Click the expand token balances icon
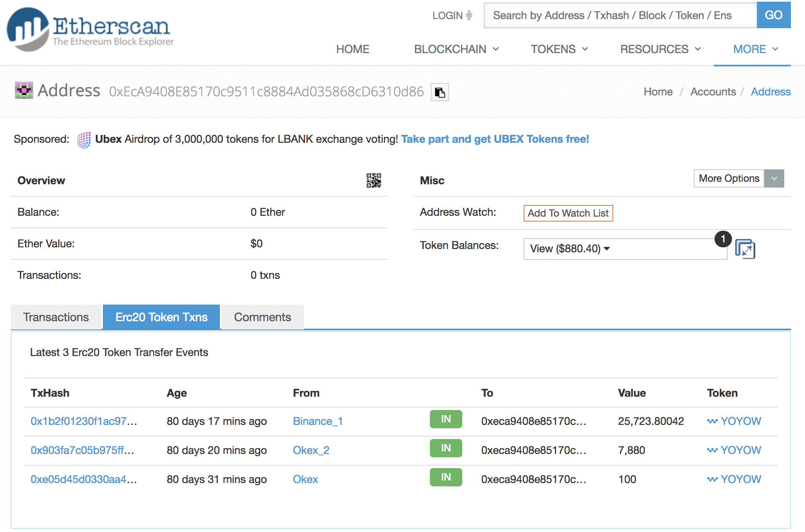The width and height of the screenshot is (805, 532). coord(745,249)
